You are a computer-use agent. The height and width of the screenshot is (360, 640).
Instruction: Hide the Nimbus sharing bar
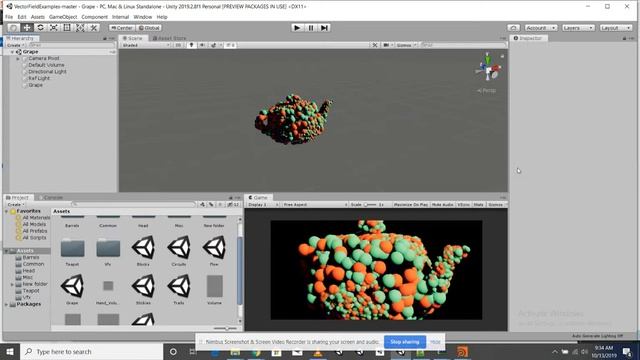[x=435, y=342]
